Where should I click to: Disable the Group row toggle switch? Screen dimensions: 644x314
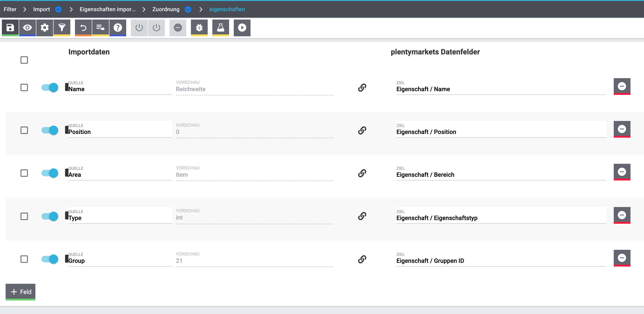tap(50, 259)
